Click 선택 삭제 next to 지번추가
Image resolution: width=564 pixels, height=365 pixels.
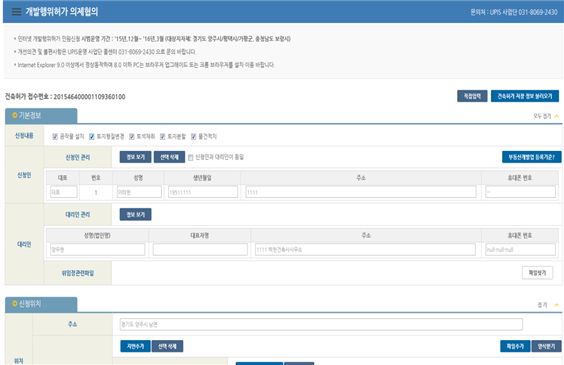[x=167, y=346]
